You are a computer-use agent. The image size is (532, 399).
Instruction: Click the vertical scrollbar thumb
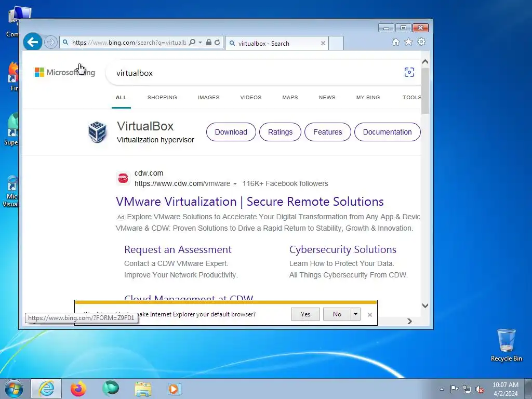[425, 90]
